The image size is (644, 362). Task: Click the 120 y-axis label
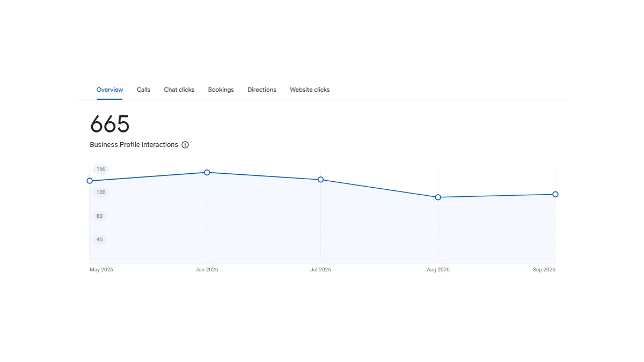point(101,193)
